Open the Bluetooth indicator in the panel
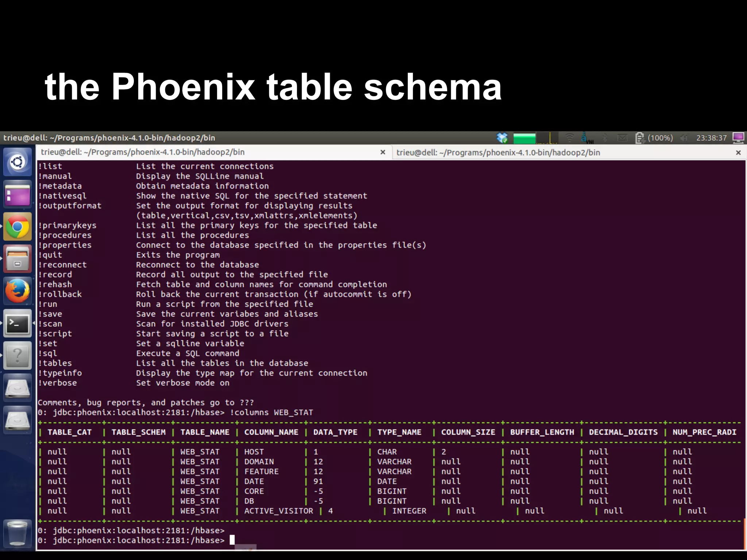This screenshot has height=560, width=747. tap(605, 138)
